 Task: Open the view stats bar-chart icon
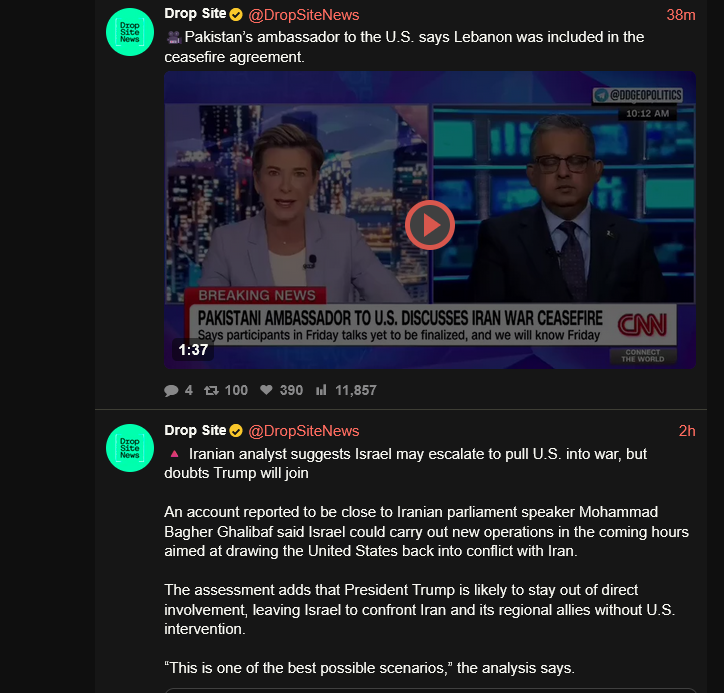pos(321,390)
